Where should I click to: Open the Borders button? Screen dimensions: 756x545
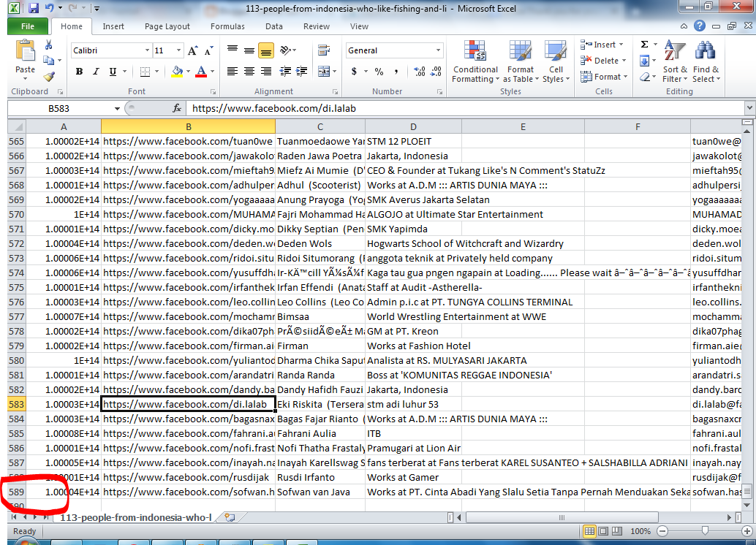click(145, 72)
